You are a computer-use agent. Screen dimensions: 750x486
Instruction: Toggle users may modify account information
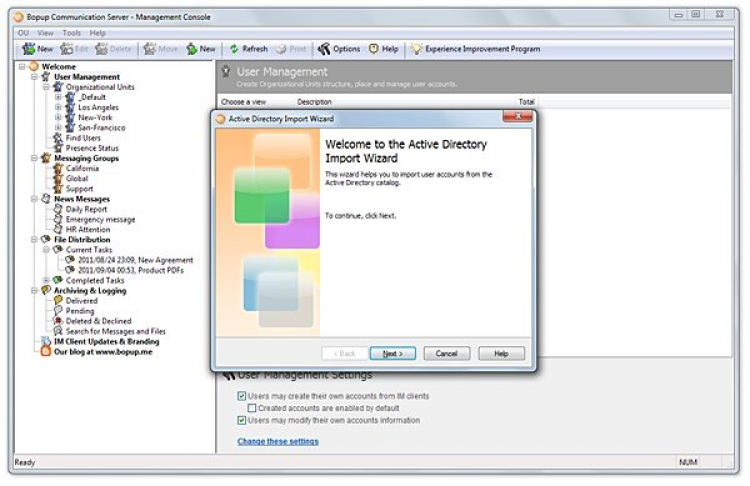(242, 420)
